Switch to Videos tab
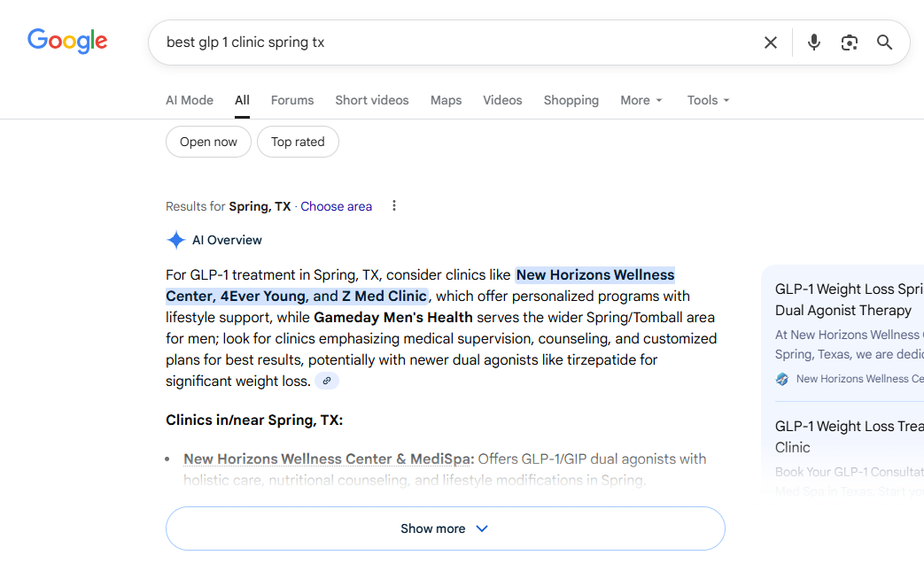The width and height of the screenshot is (924, 563). pos(502,100)
